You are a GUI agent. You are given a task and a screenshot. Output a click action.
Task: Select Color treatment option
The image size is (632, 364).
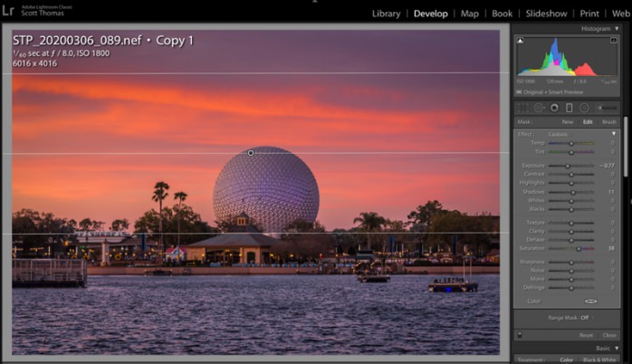pos(566,359)
